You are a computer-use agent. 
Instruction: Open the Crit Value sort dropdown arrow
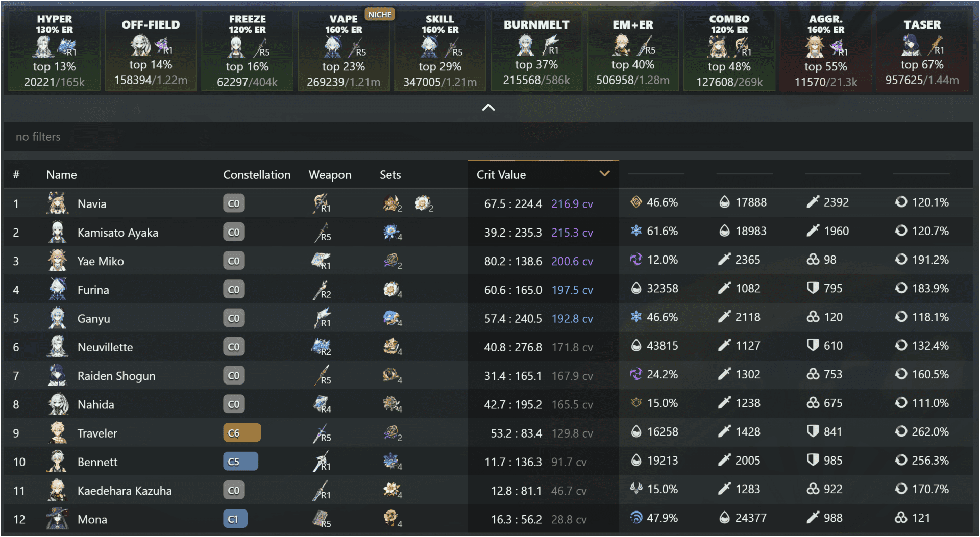605,174
